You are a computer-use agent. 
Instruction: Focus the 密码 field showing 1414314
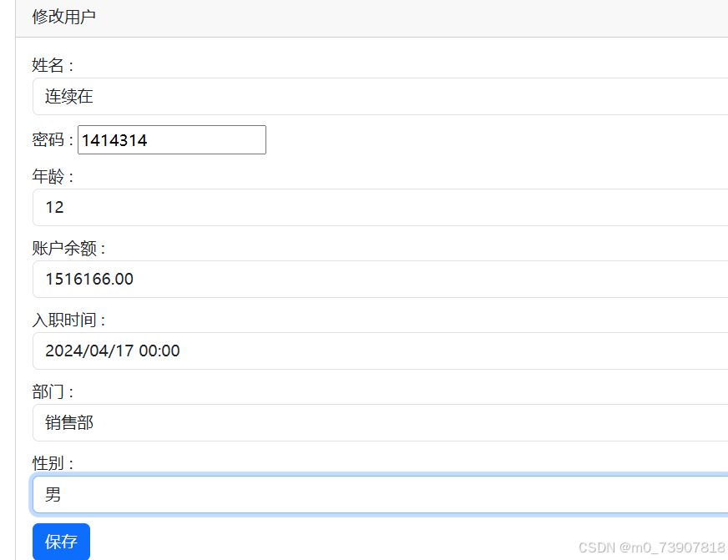(172, 139)
